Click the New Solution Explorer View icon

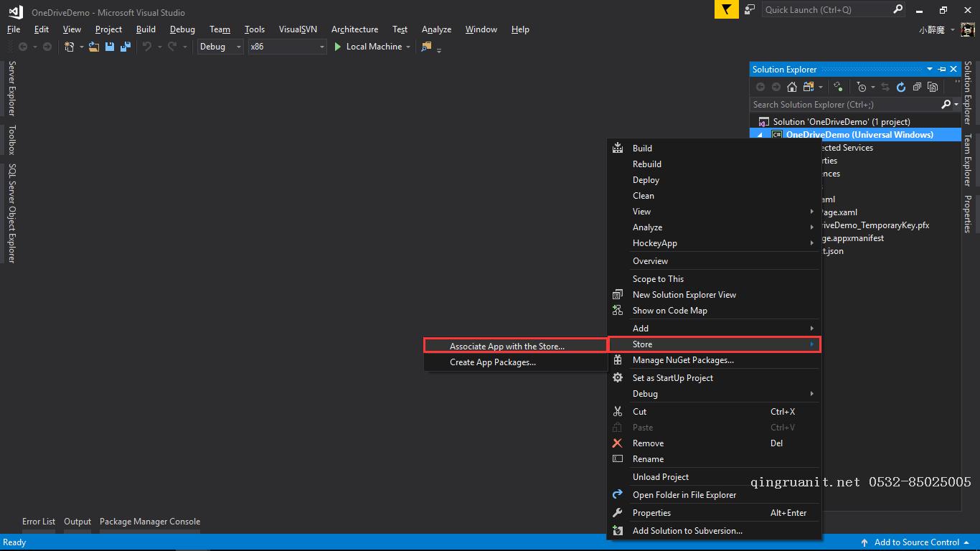tap(617, 295)
